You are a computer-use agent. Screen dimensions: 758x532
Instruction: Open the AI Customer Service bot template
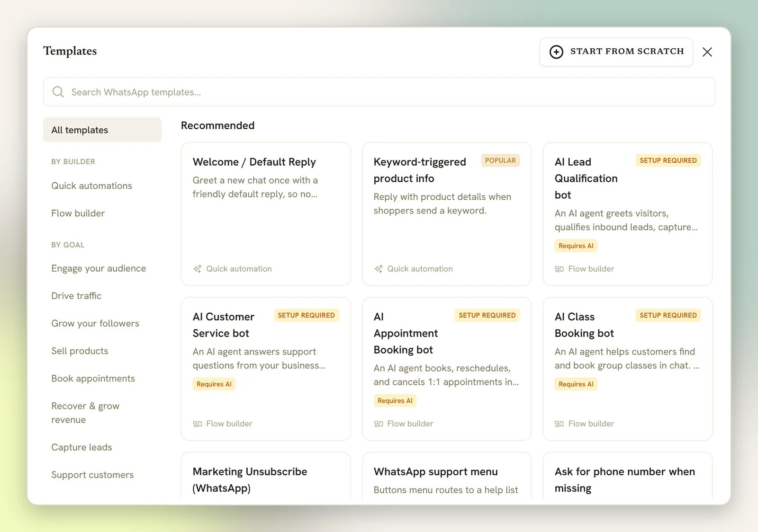coord(266,369)
